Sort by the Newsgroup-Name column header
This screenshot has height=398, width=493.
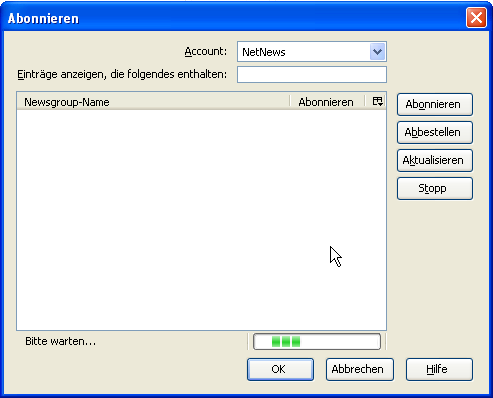(x=153, y=102)
